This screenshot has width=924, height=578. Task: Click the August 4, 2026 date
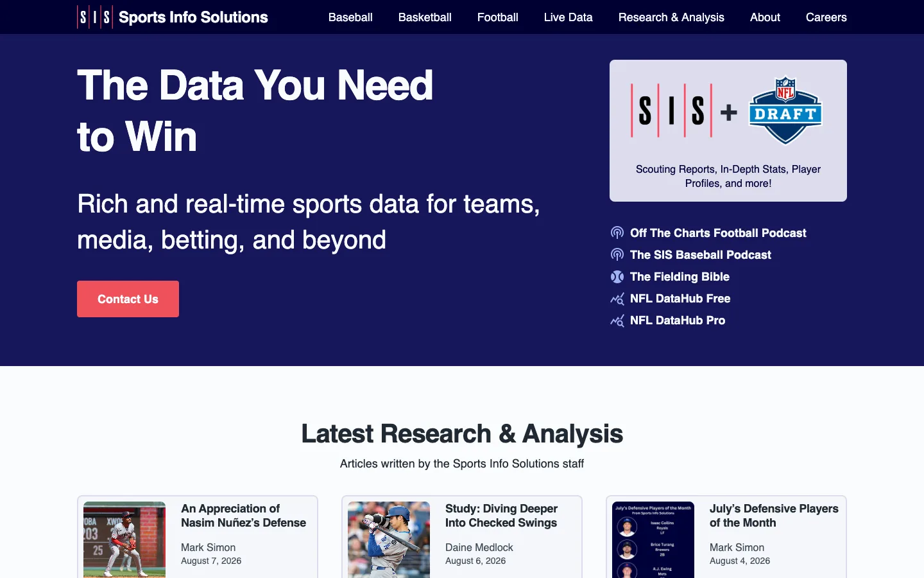point(740,561)
